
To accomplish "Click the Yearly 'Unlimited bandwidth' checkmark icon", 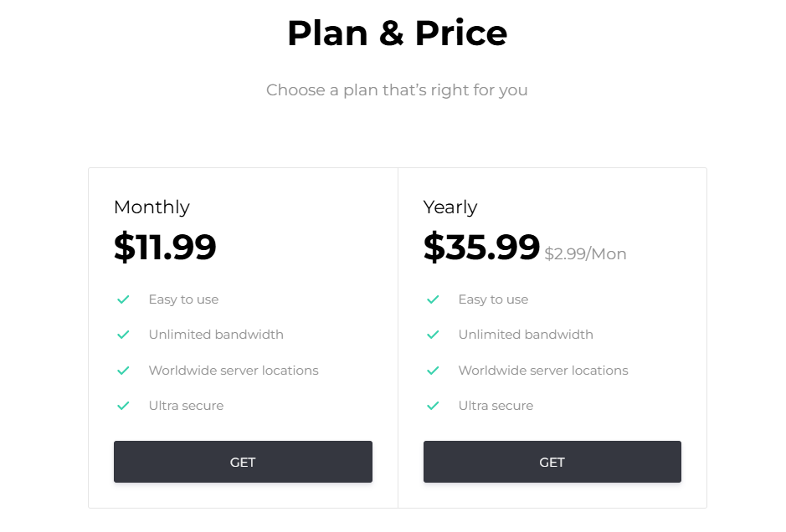I will [x=433, y=335].
